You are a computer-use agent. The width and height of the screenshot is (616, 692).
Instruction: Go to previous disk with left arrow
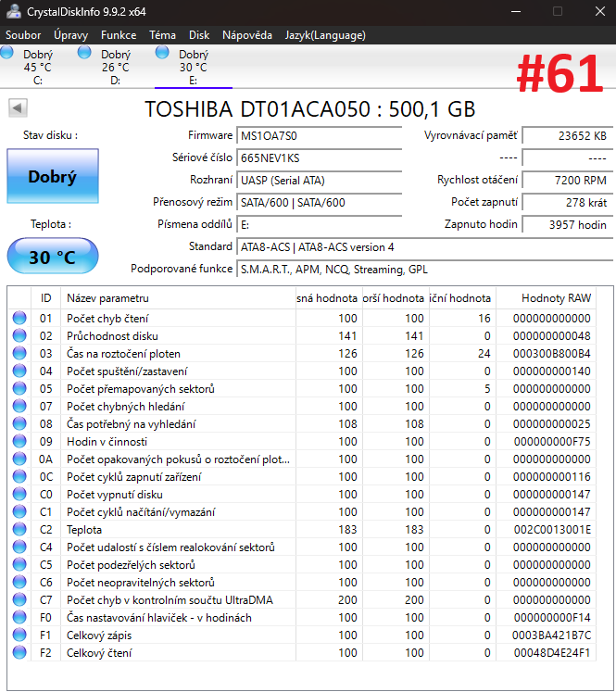pos(18,107)
